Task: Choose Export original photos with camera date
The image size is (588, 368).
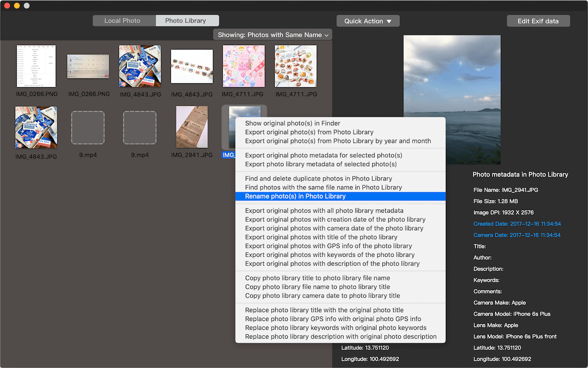Action: [340, 228]
